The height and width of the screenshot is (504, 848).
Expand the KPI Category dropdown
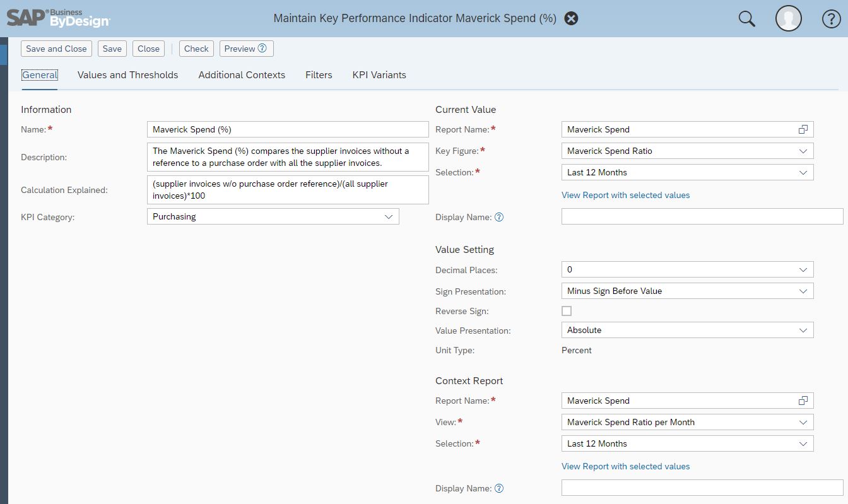pyautogui.click(x=389, y=216)
